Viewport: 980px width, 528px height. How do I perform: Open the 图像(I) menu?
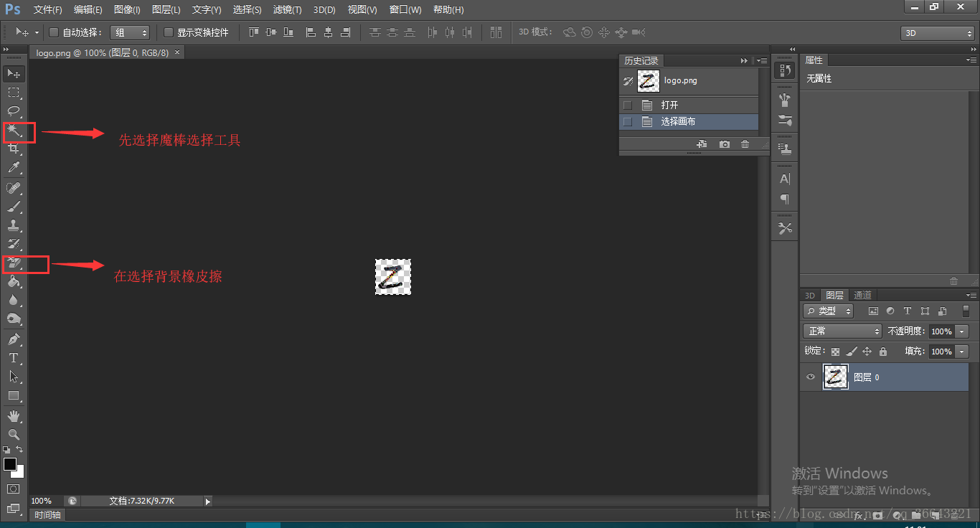tap(127, 10)
